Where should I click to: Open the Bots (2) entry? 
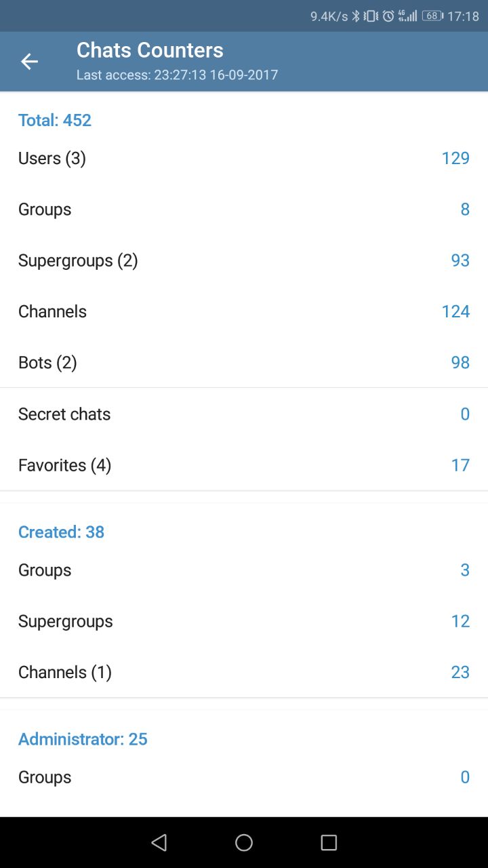[x=244, y=363]
